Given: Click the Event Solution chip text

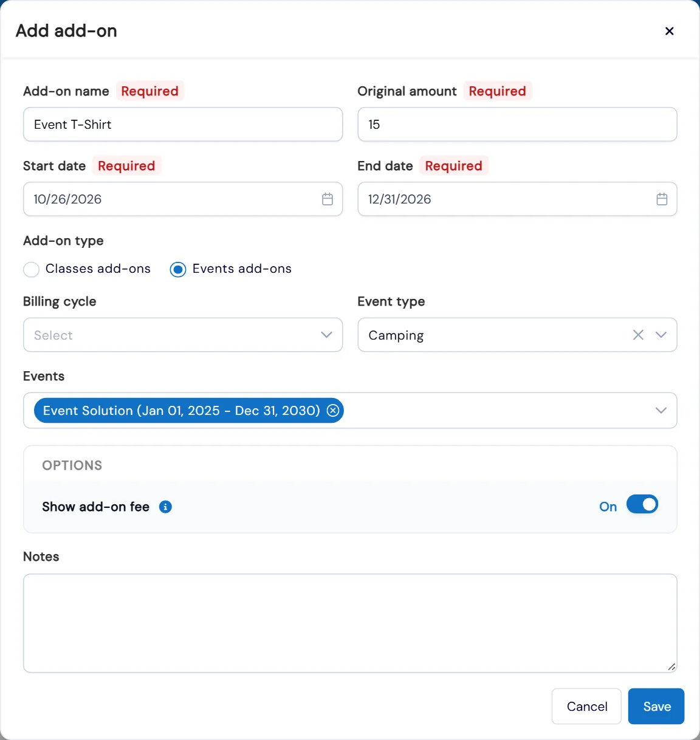Looking at the screenshot, I should coord(181,411).
